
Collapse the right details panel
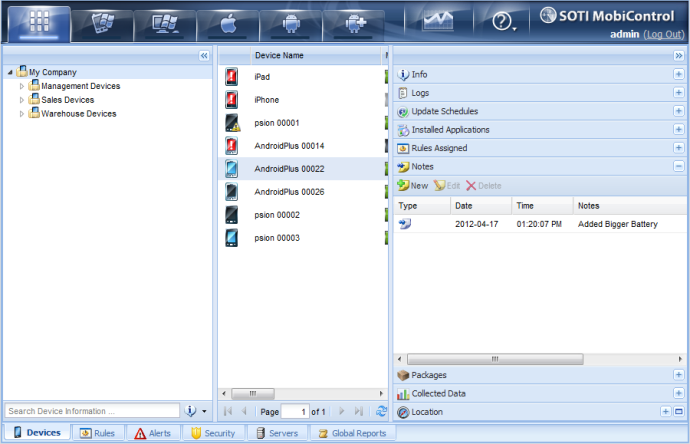click(679, 55)
